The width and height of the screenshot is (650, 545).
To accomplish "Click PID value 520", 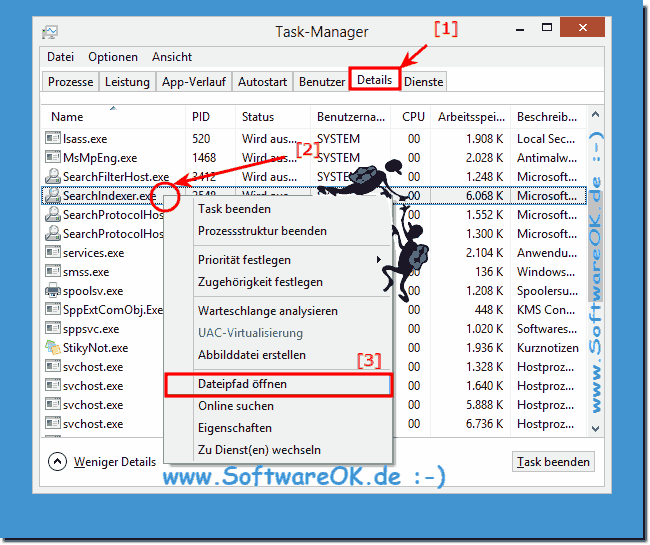I will click(201, 138).
